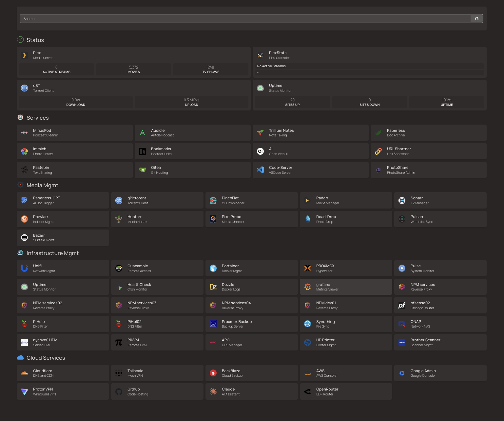
Task: Click the Github icon
Action: tap(119, 391)
